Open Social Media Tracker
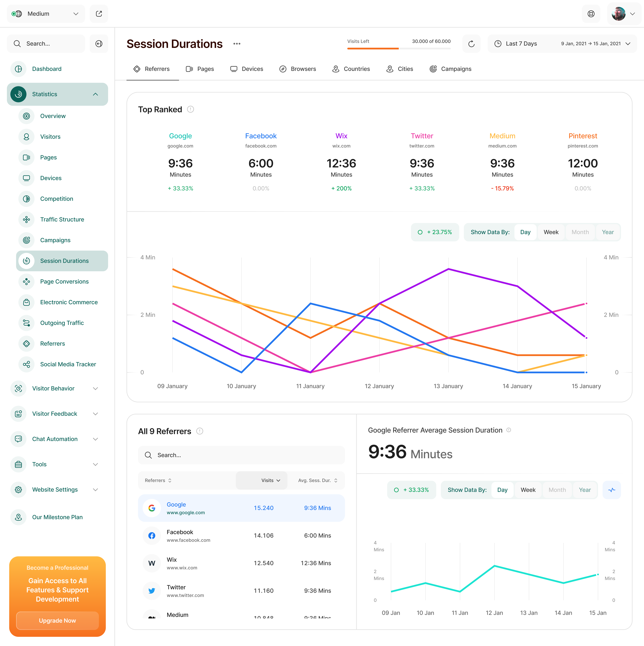This screenshot has height=646, width=644. coord(68,364)
